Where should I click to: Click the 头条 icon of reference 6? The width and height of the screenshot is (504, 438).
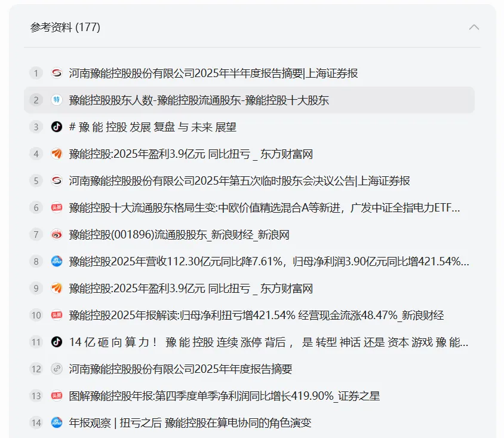click(57, 207)
